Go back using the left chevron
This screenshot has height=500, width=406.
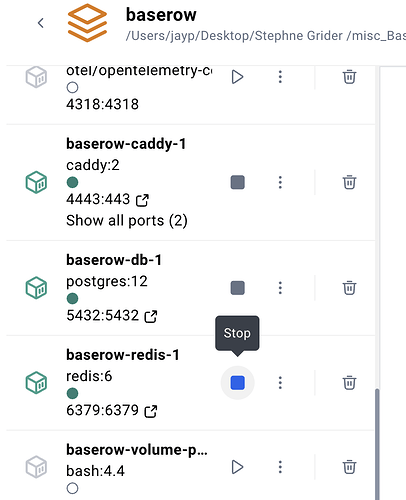(41, 23)
